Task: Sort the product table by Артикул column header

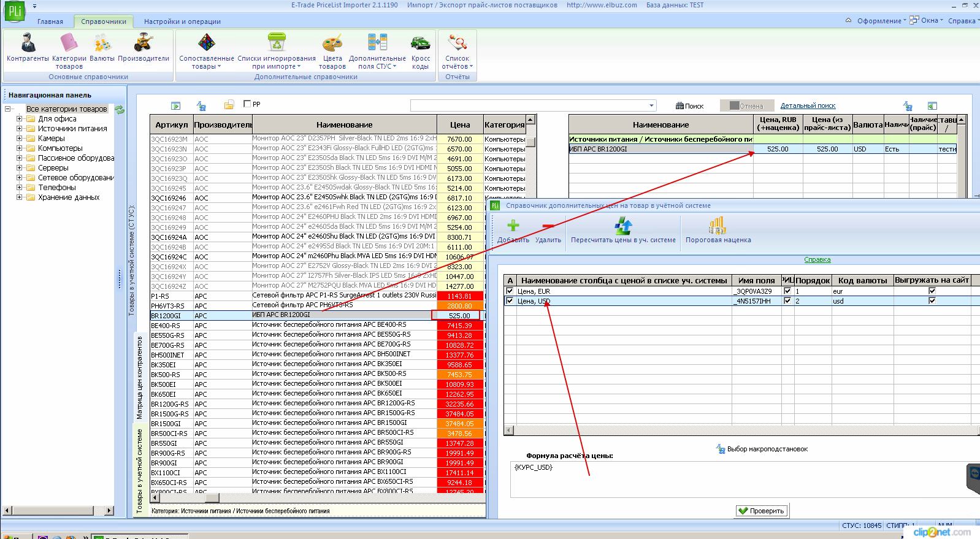Action: [172, 124]
